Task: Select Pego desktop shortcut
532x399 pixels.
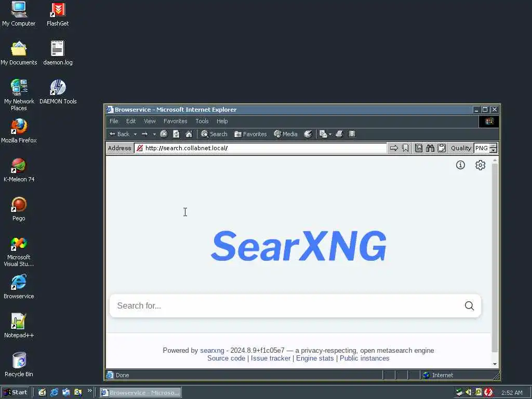Action: pos(19,209)
